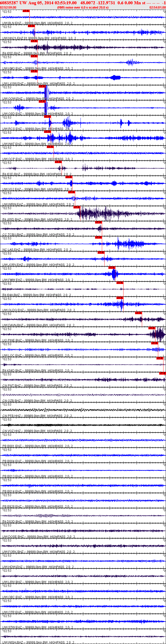Select the red pick marker on TA I04A trace

[120, 283]
